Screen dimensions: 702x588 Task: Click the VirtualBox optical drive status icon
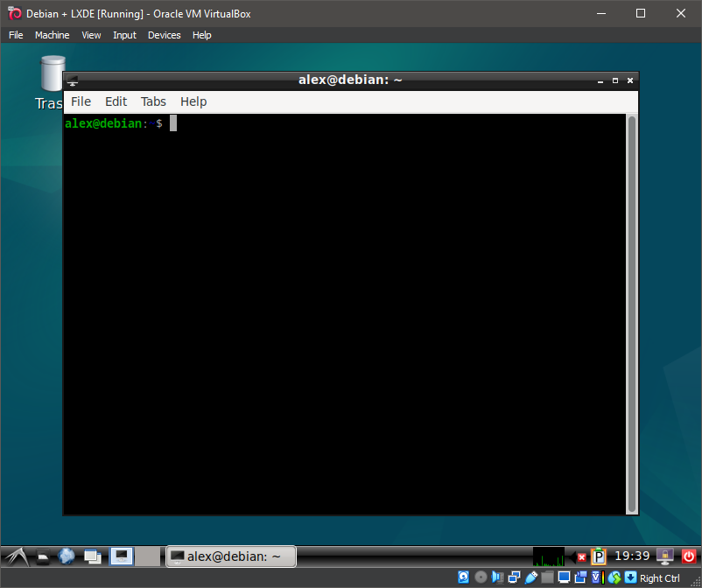pyautogui.click(x=481, y=577)
